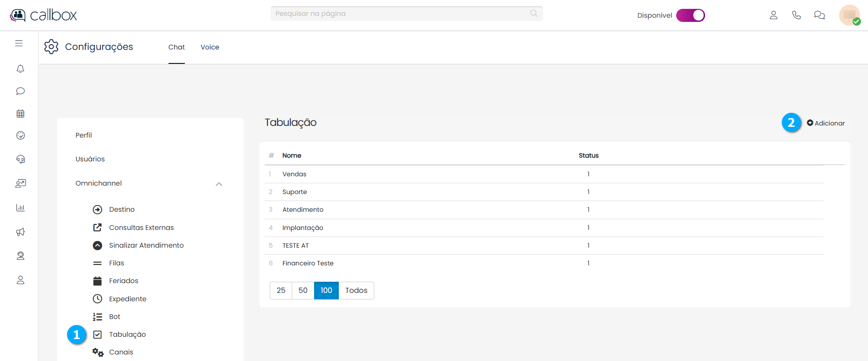The width and height of the screenshot is (868, 361).
Task: Show Todos entries in the table
Action: 356,291
